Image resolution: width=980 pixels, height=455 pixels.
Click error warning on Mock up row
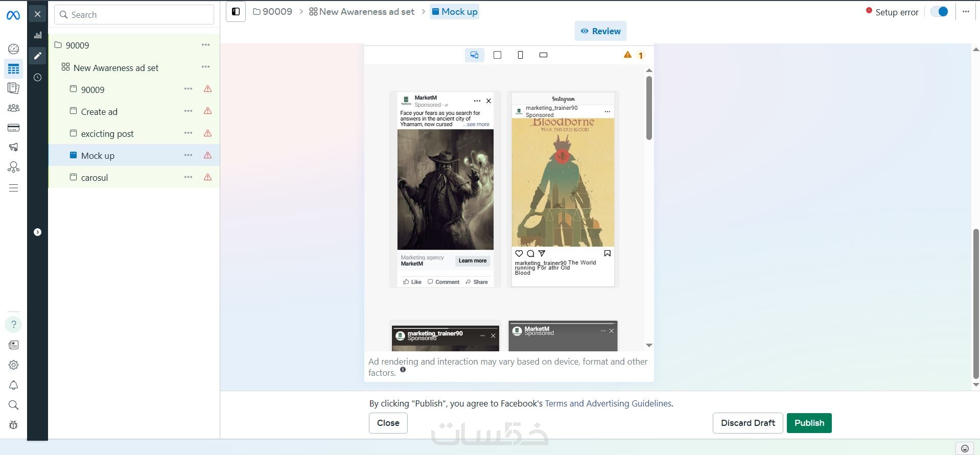pos(207,155)
